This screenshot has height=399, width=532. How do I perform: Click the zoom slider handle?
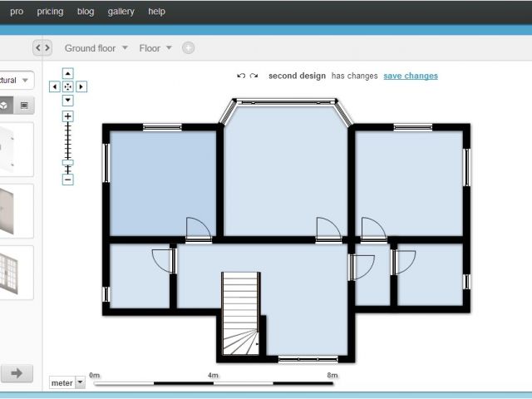point(68,163)
